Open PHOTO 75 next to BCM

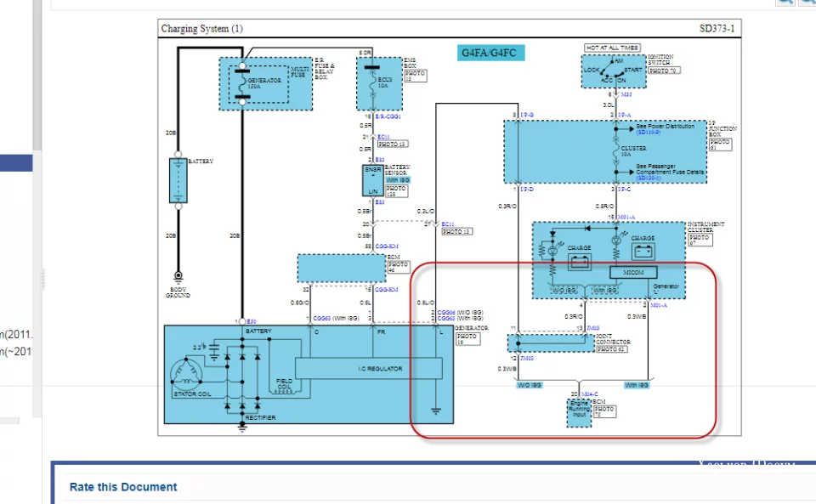[x=604, y=412]
